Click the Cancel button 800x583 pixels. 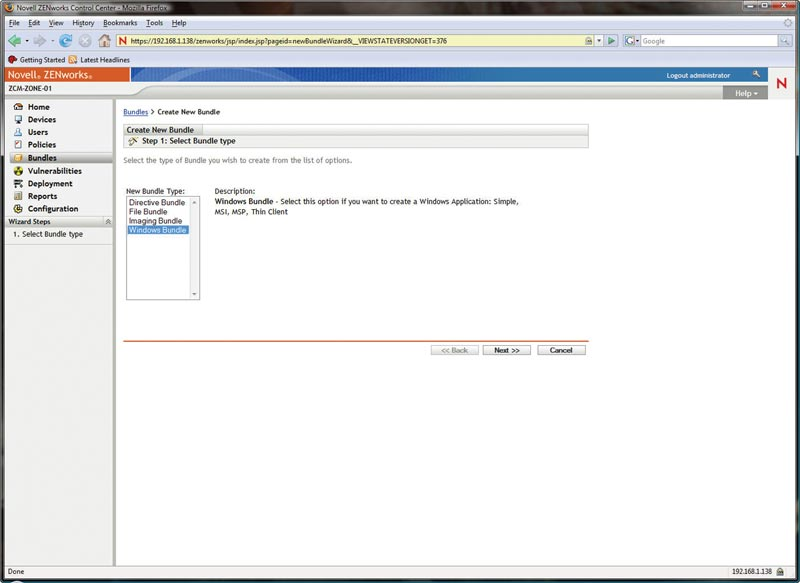click(x=561, y=350)
